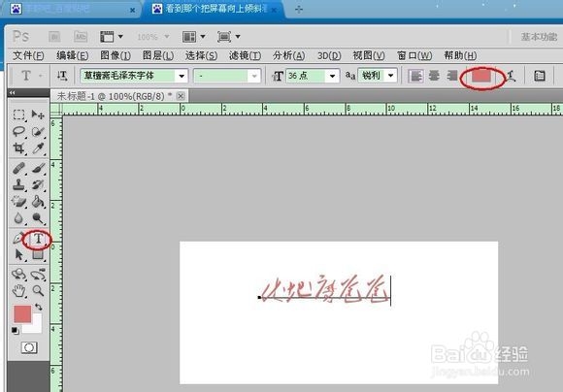Screen dimensions: 563x392
Task: Open the 视图(V) menu
Action: pos(369,55)
